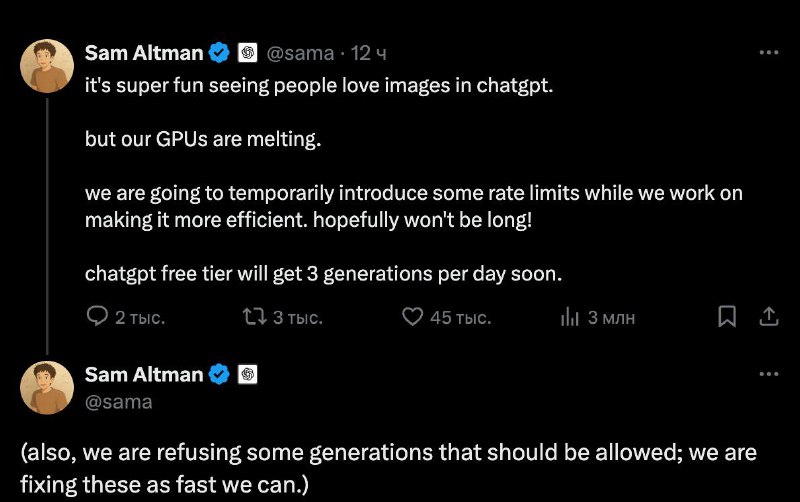Open the views analytics bar chart icon
Viewport: 800px width, 502px height.
[569, 317]
